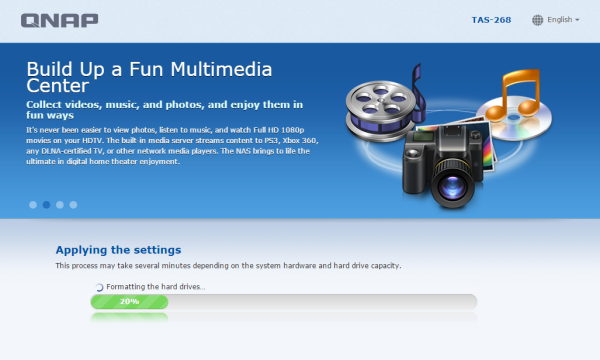Image resolution: width=600 pixels, height=360 pixels.
Task: Click the "It's never been easier" banner paragraph
Action: tap(172, 146)
